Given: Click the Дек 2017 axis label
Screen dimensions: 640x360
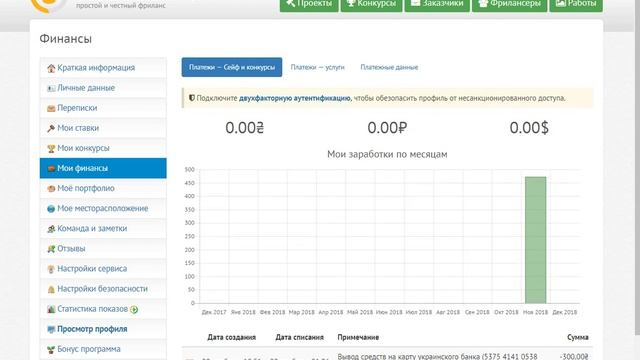Looking at the screenshot, I should tap(214, 312).
